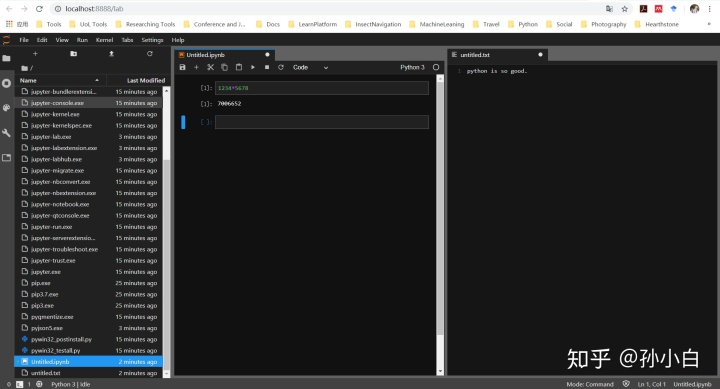Open the Run menu
This screenshot has height=389, width=720.
[82, 40]
